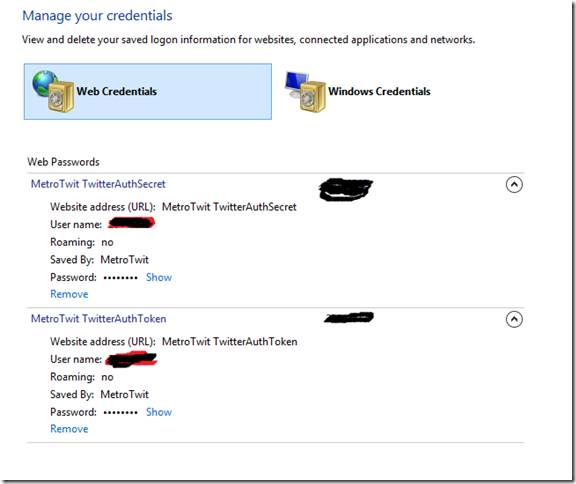Show the TwitterAuthSecret password
This screenshot has width=576, height=484.
(159, 277)
